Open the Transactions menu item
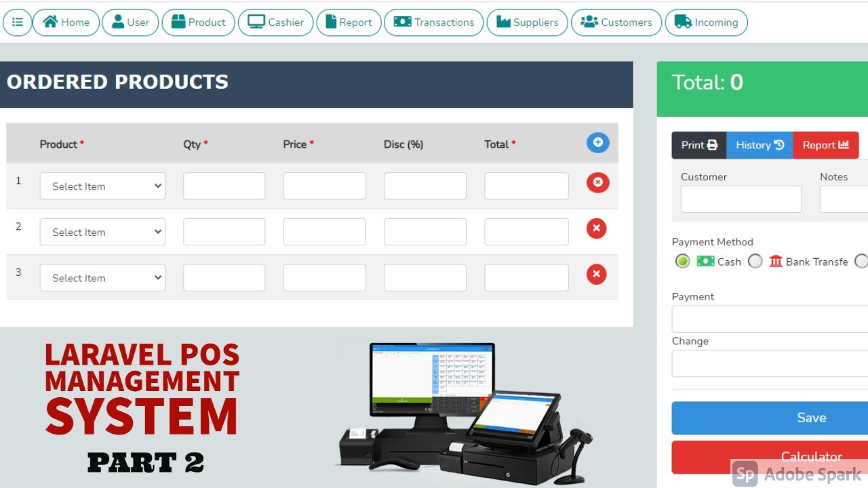Screen dimensions: 868x488 tap(433, 22)
